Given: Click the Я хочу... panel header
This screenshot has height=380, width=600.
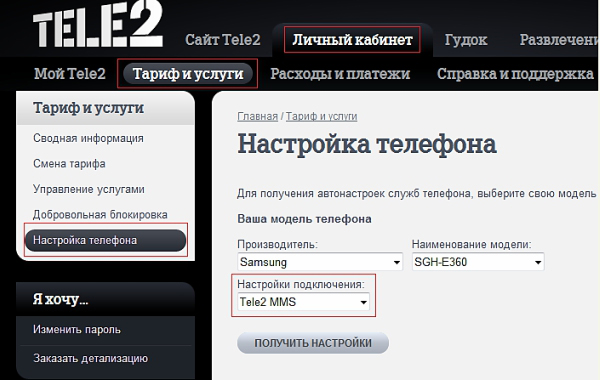Looking at the screenshot, I should coord(106,299).
